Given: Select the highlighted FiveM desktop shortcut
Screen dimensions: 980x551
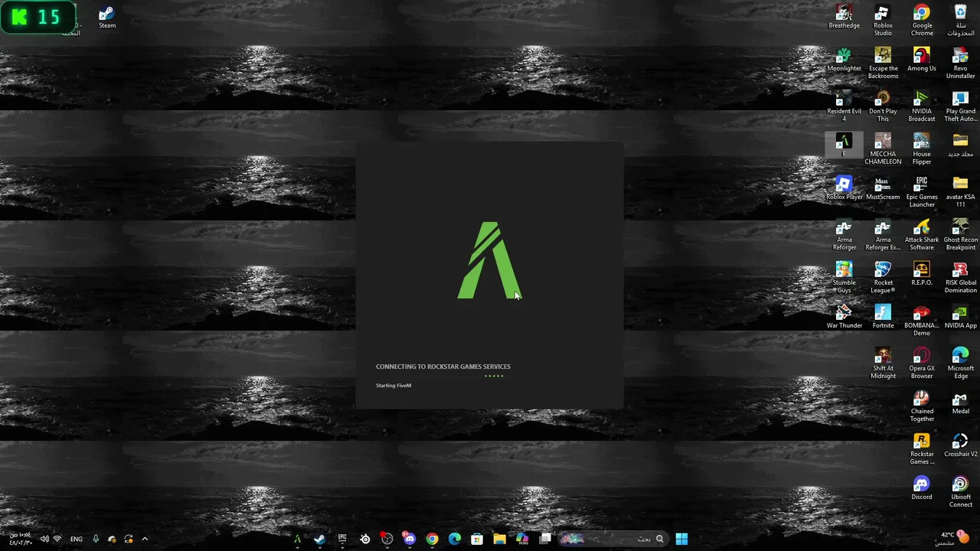Looking at the screenshot, I should click(x=844, y=145).
